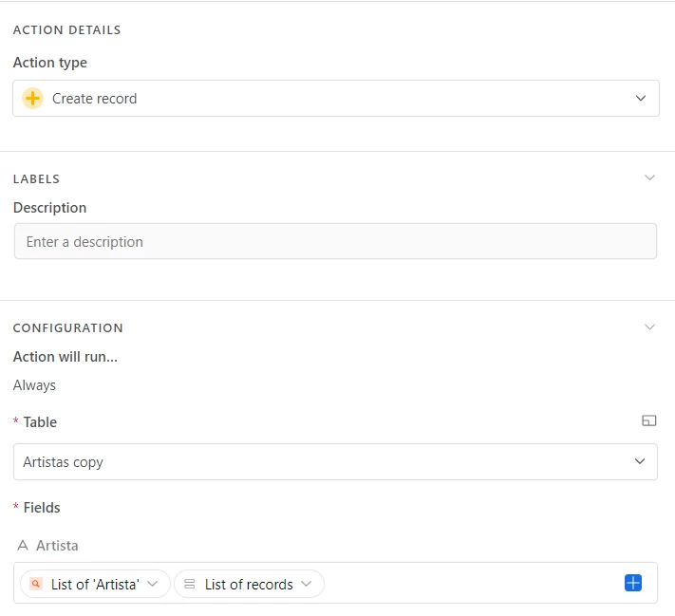Image resolution: width=675 pixels, height=616 pixels.
Task: Click the 'LABELS' section heading
Action: [36, 178]
